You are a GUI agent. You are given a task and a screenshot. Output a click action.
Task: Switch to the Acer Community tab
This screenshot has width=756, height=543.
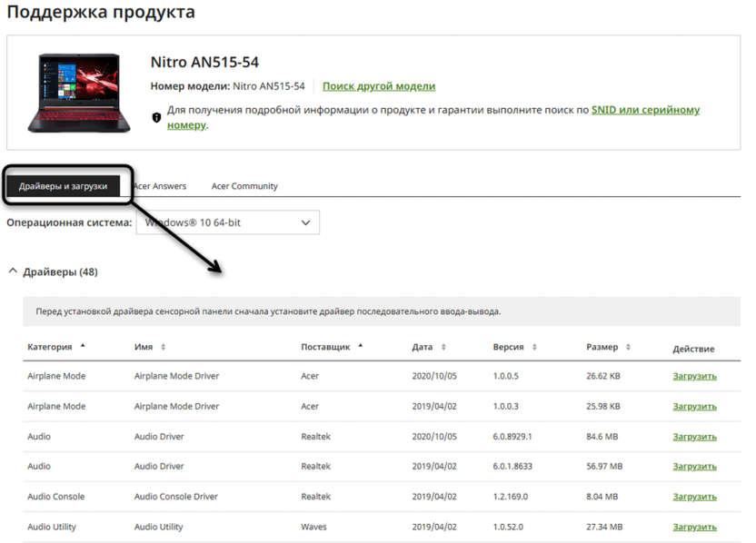244,186
